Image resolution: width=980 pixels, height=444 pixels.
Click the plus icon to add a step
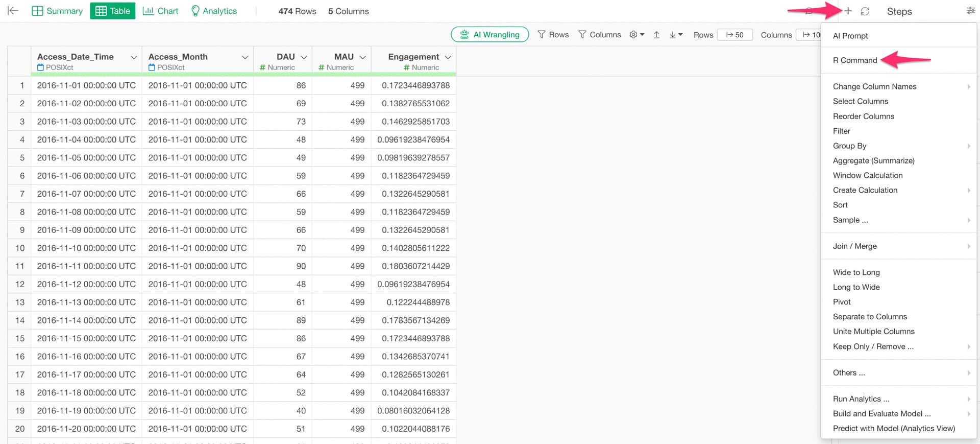pyautogui.click(x=848, y=11)
